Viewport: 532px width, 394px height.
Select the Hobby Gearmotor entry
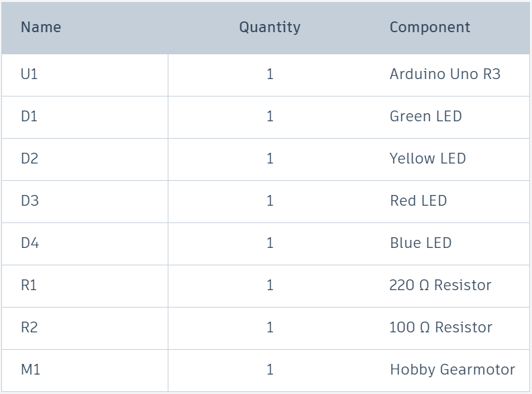[452, 370]
